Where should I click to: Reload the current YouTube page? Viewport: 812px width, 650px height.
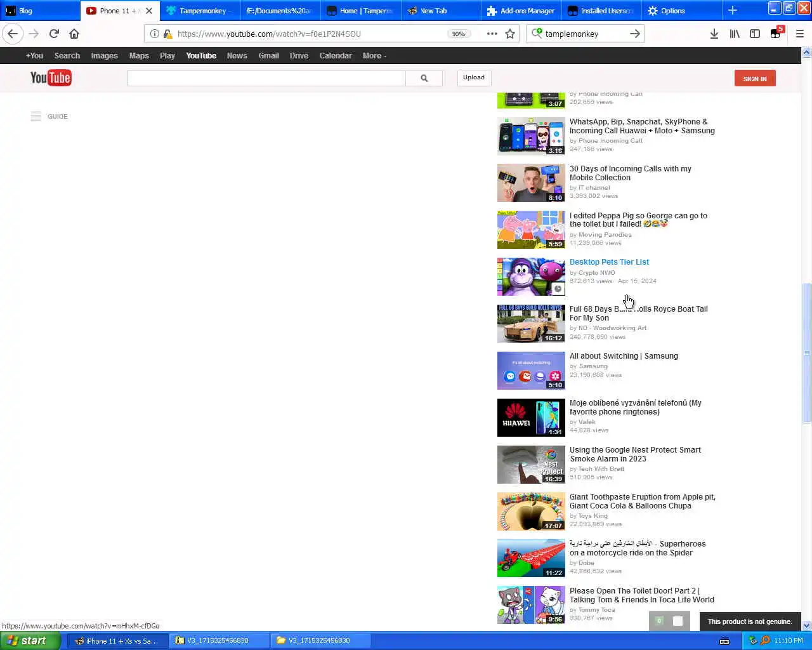[x=54, y=34]
